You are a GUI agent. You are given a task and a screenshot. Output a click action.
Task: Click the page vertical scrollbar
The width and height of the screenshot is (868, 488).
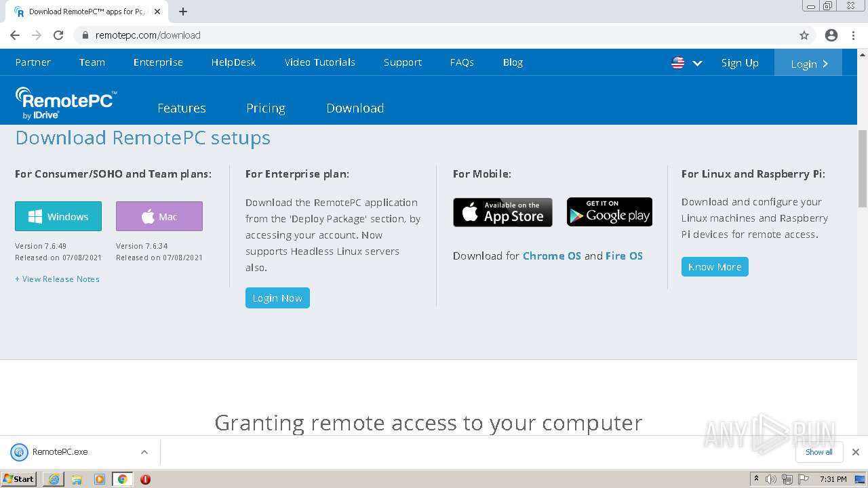(863, 168)
